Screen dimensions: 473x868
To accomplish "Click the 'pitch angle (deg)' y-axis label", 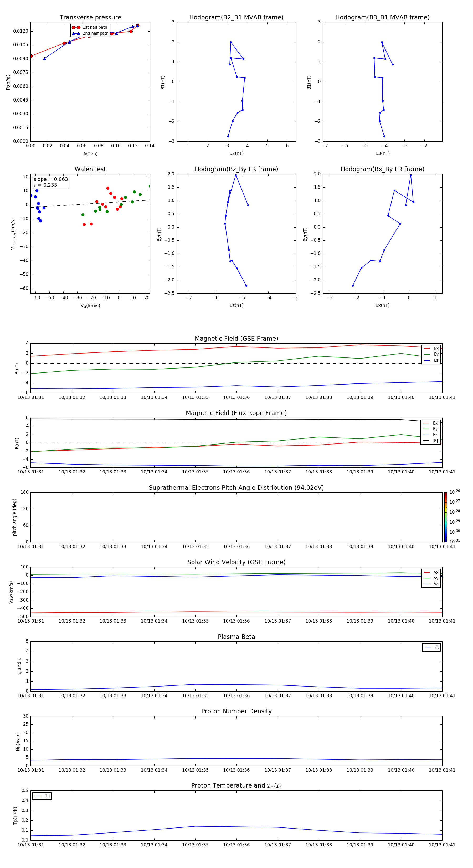I will coord(14,517).
